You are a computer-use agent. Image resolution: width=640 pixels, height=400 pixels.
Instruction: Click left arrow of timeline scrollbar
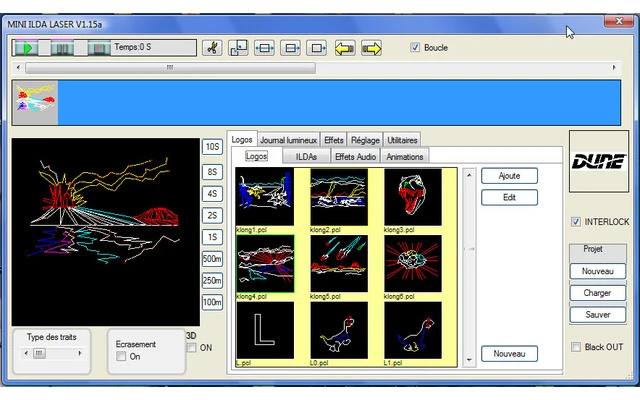click(x=18, y=67)
